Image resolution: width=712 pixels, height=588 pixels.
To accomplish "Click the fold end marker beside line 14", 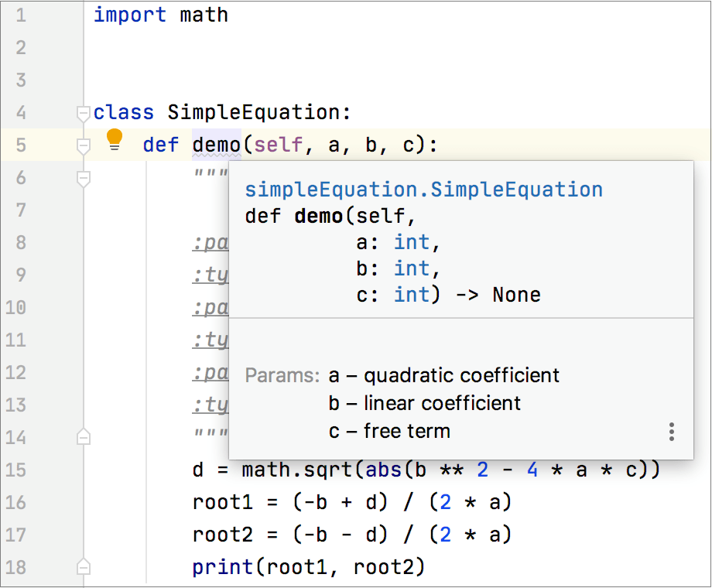I will (82, 437).
